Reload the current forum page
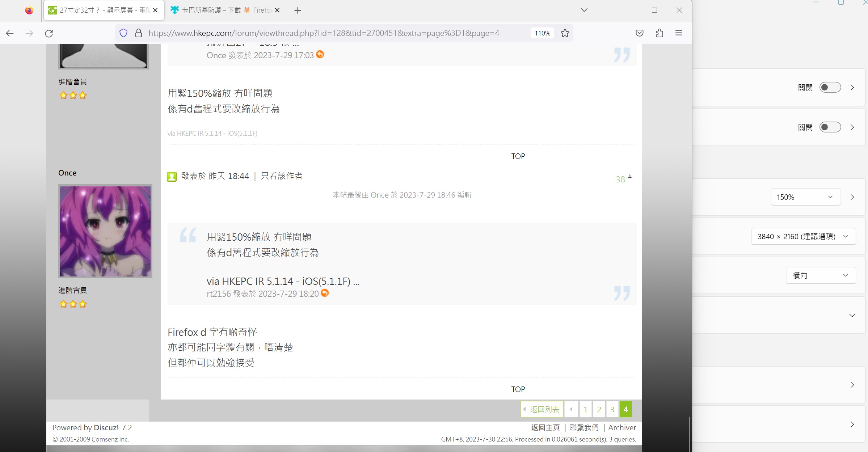The image size is (868, 452). [49, 33]
